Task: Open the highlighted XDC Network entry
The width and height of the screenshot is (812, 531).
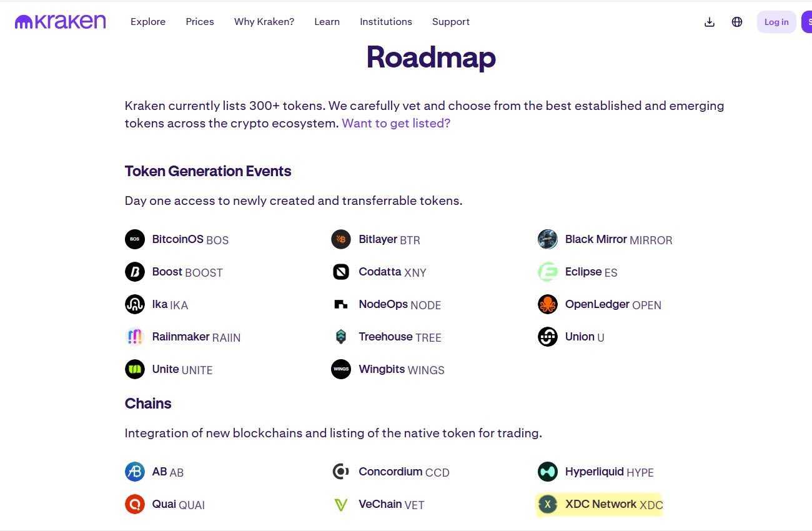Action: pyautogui.click(x=599, y=504)
